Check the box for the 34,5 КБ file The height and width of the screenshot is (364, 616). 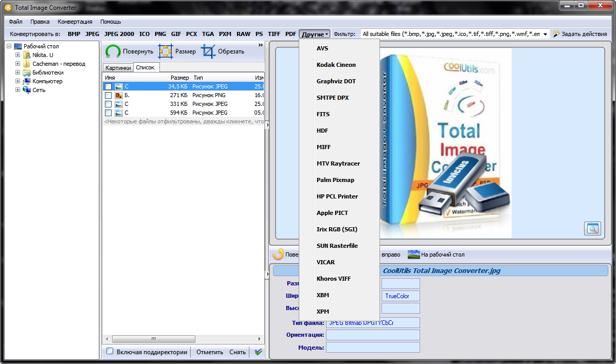(x=108, y=86)
